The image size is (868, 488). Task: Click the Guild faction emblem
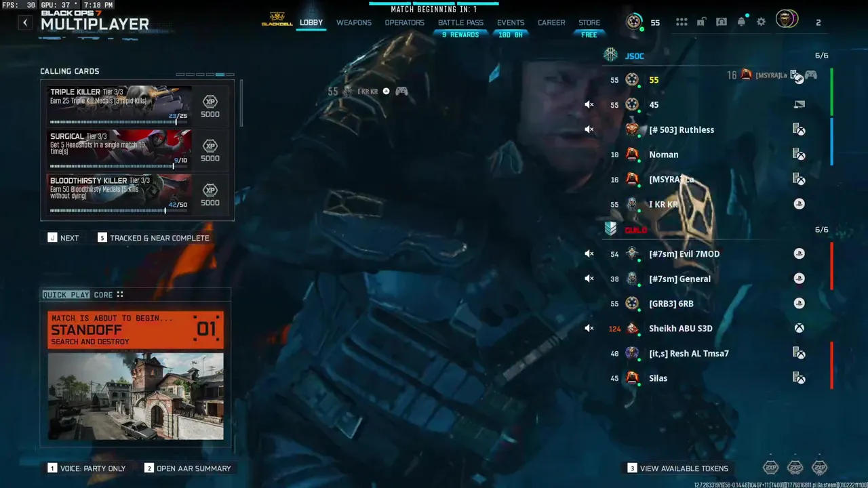point(610,230)
